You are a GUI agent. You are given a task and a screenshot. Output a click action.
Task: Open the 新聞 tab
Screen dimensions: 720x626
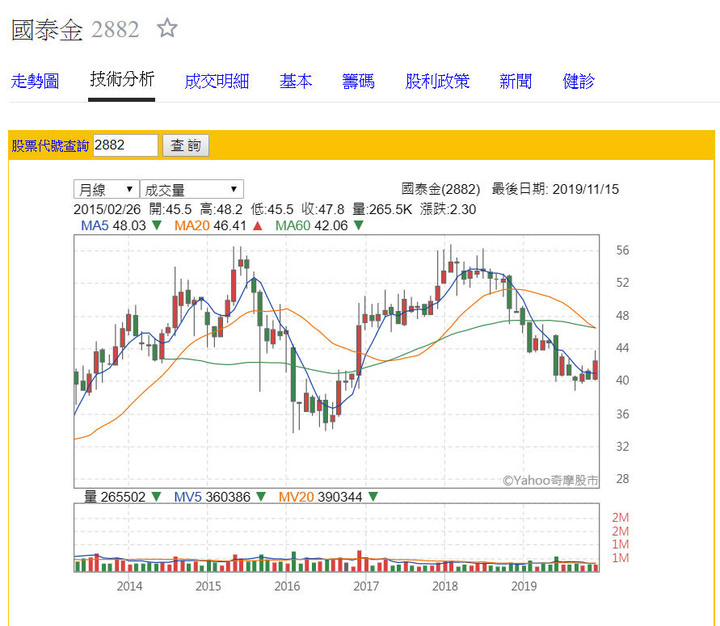tap(516, 81)
